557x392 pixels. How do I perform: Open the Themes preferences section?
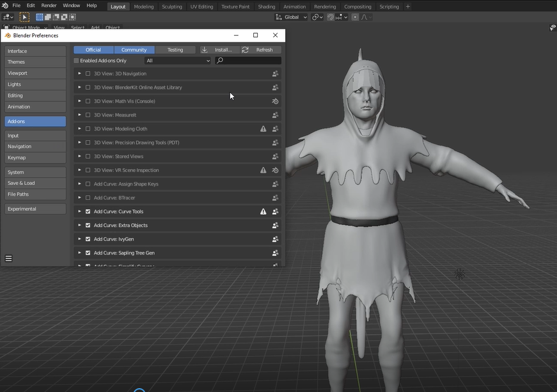[17, 61]
